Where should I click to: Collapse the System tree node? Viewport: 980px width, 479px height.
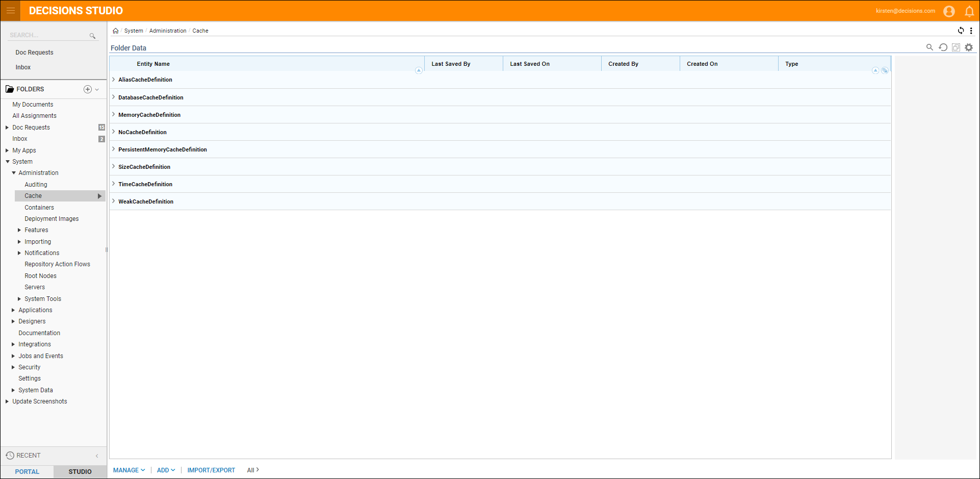(7, 162)
